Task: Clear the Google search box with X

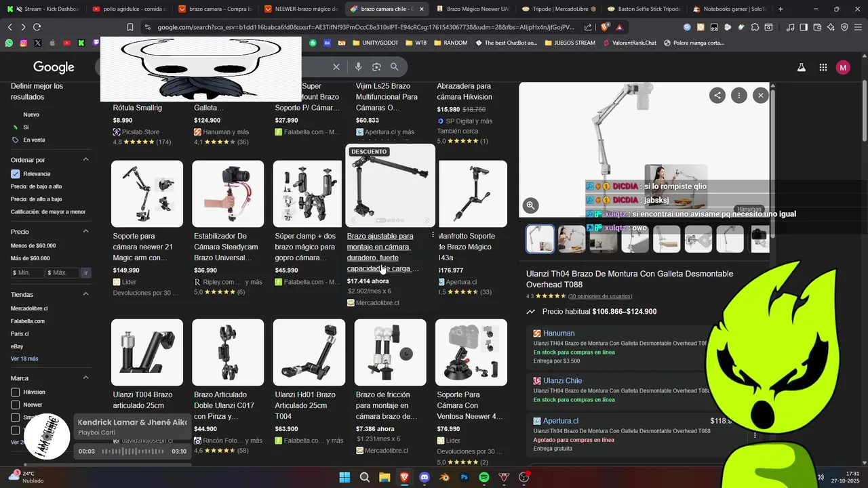Action: tap(336, 67)
